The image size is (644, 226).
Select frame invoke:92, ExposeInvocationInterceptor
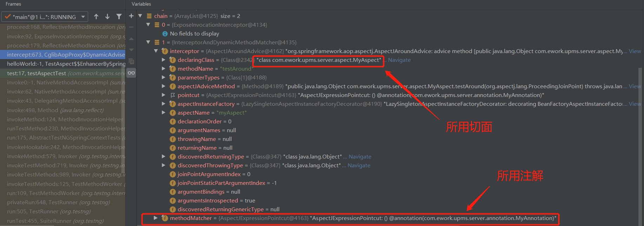coord(63,36)
